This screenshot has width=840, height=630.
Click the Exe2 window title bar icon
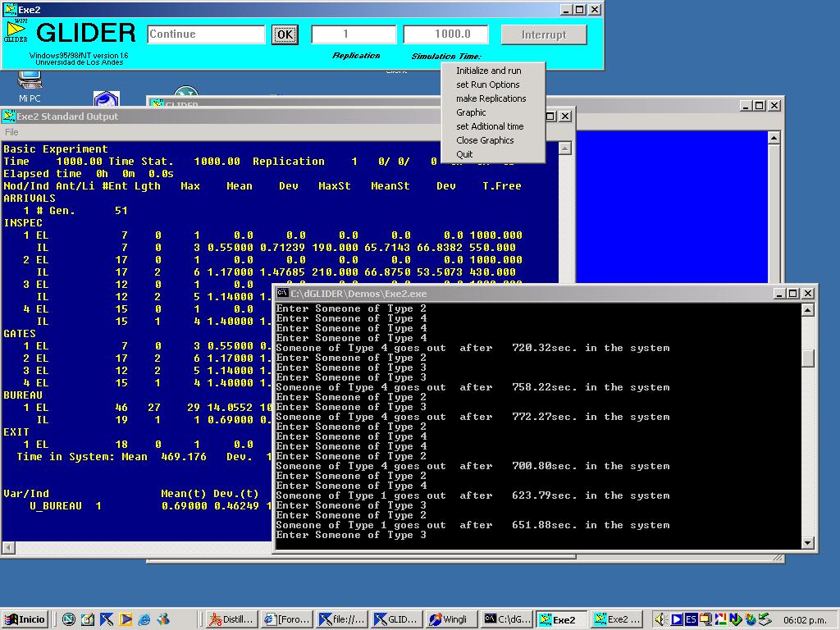click(10, 10)
